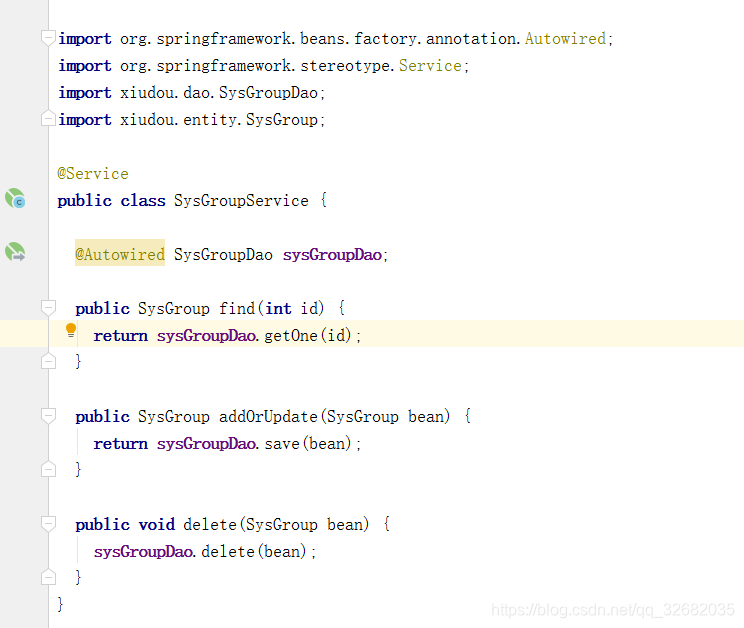Collapse the delete(SysGroup bean) method
This screenshot has width=744, height=628.
point(48,524)
